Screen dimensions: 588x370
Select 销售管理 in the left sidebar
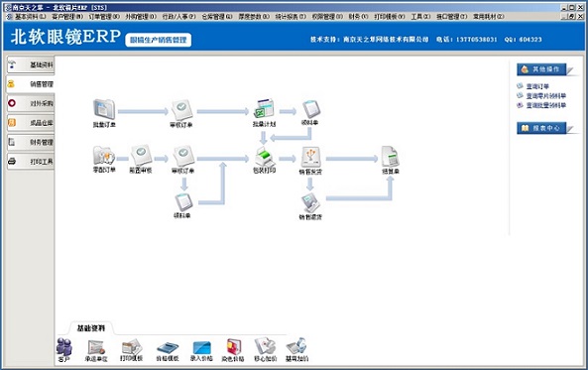[31, 84]
